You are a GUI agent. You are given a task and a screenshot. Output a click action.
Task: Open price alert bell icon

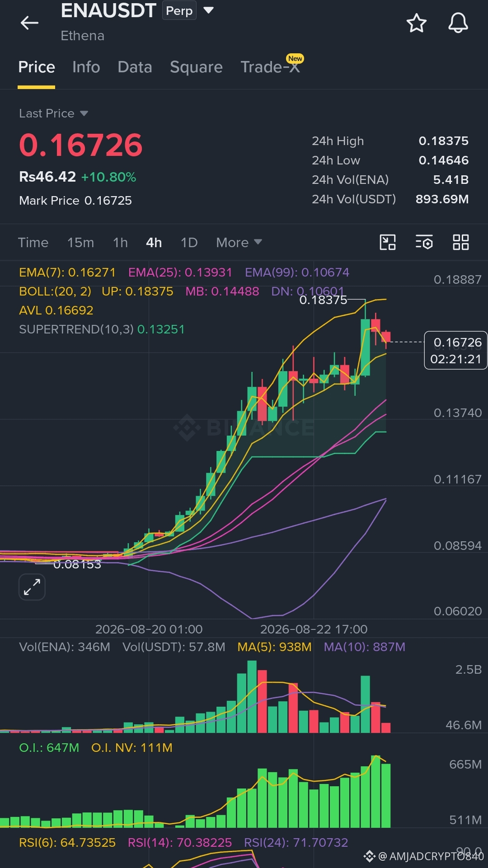[458, 23]
